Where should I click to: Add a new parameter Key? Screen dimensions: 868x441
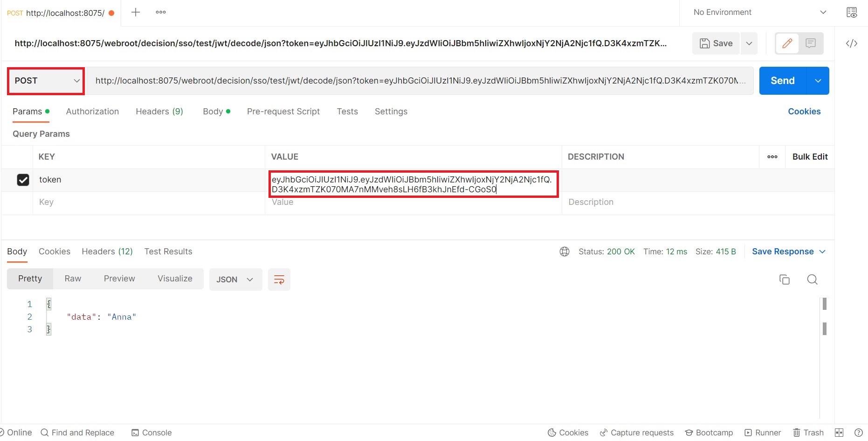149,202
